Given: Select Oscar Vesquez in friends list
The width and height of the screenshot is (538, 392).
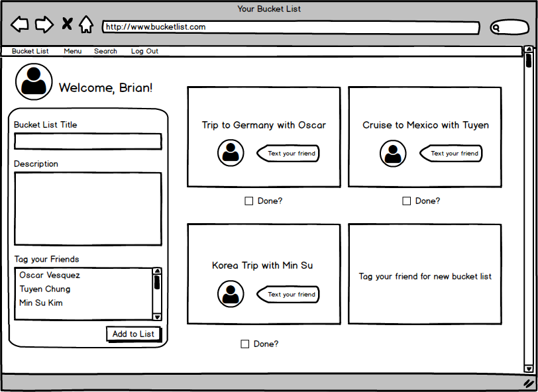Looking at the screenshot, I should tap(50, 275).
